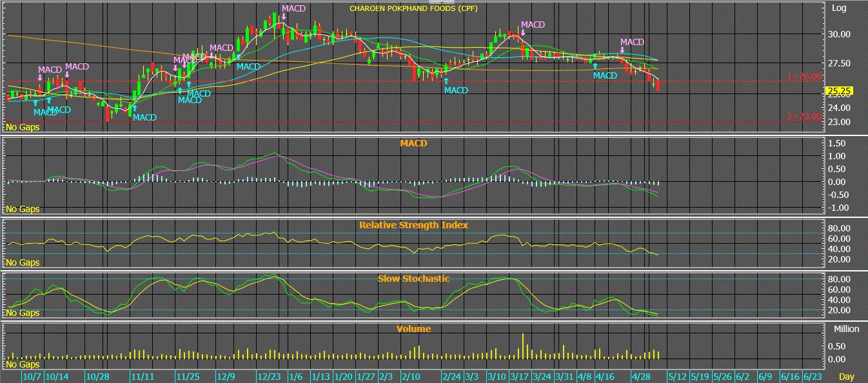Click the Relative Strength Index panel title
The height and width of the screenshot is (383, 868).
point(413,225)
